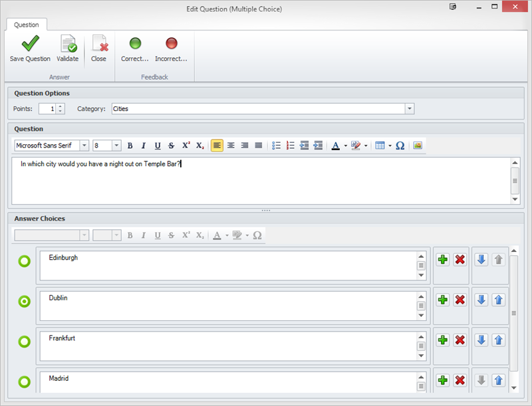Image resolution: width=532 pixels, height=406 pixels.
Task: Open Incorrect feedback with red circle icon
Action: pos(171,45)
